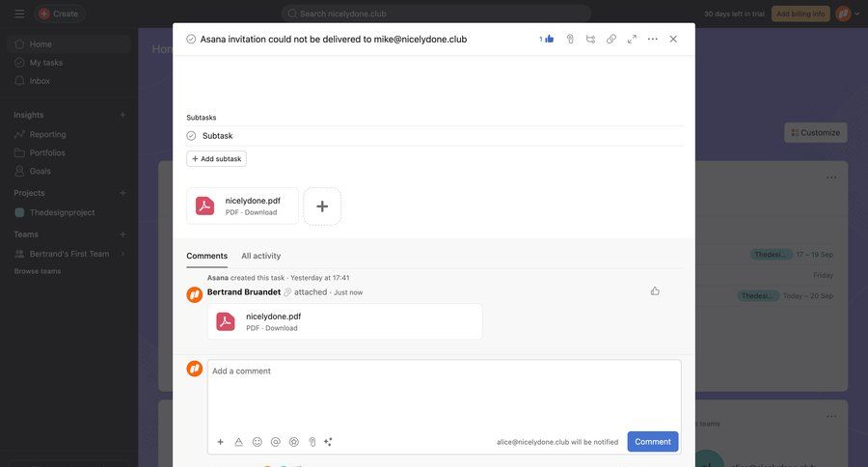Click the plus icon in comment toolbar
868x467 pixels.
coord(220,442)
